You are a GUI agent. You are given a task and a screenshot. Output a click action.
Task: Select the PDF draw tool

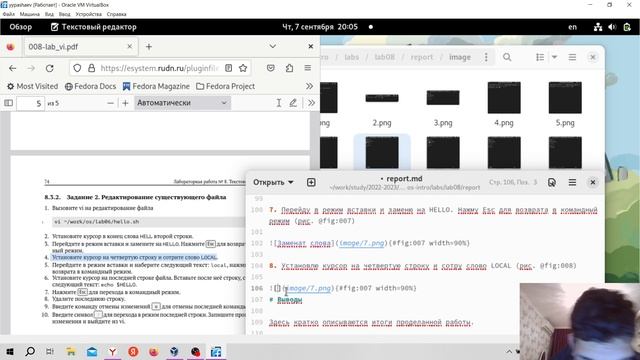click(293, 103)
